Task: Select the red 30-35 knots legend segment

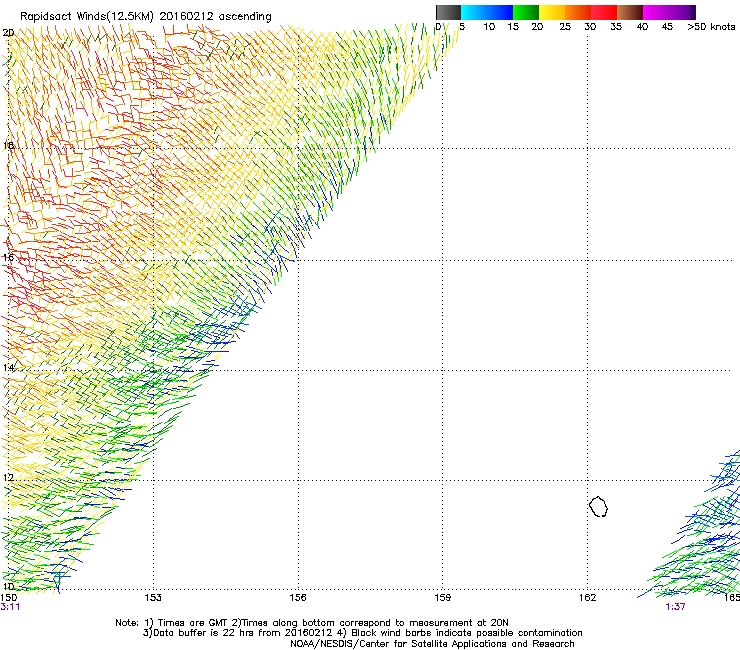Action: 604,12
